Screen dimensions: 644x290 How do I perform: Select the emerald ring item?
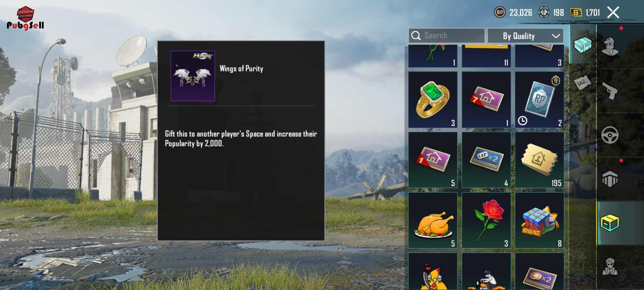[433, 100]
